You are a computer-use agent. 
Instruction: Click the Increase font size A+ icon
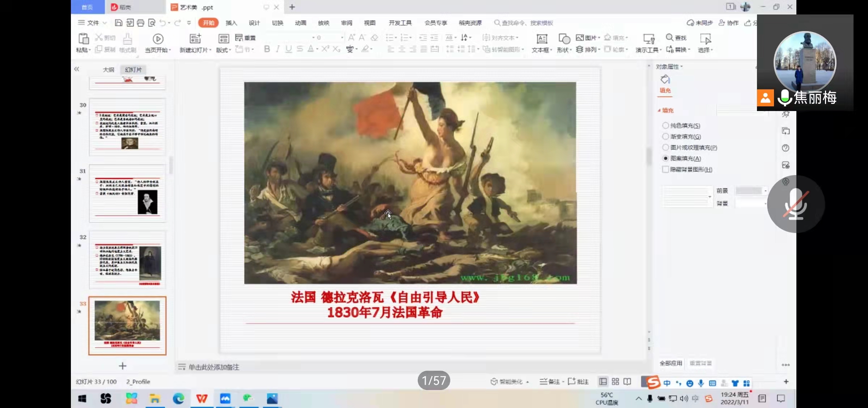coord(351,37)
